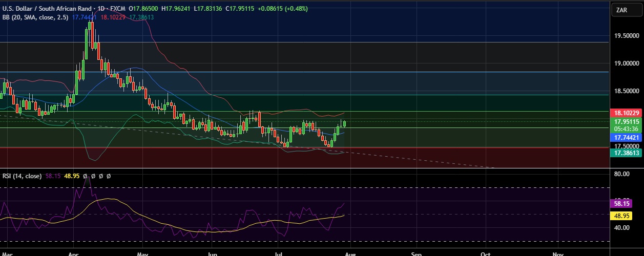Click the Apr label on time axis
Screen dimensions: 644x256
click(73, 253)
